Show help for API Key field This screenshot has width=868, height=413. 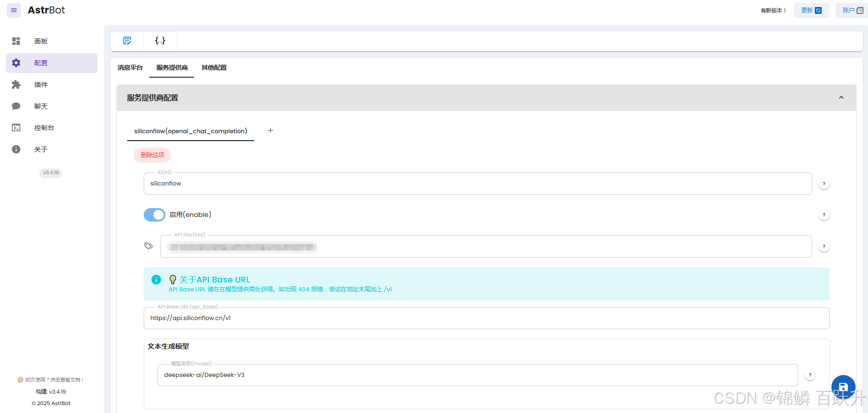pos(824,247)
